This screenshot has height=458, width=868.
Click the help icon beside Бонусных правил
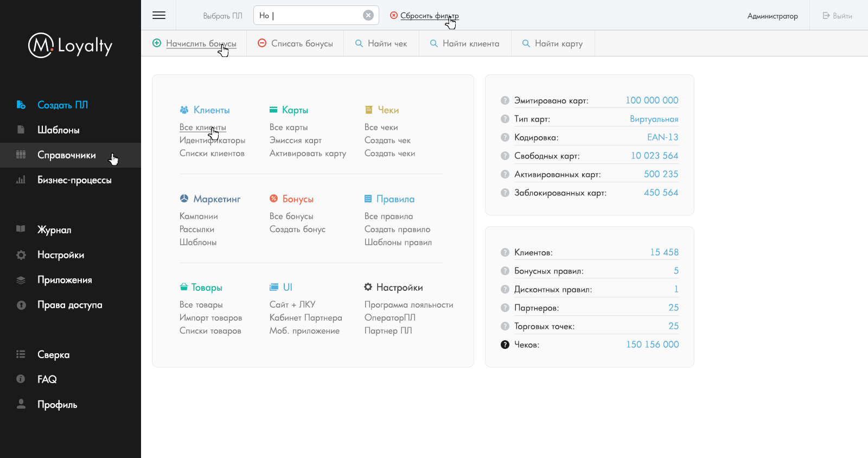pyautogui.click(x=505, y=271)
